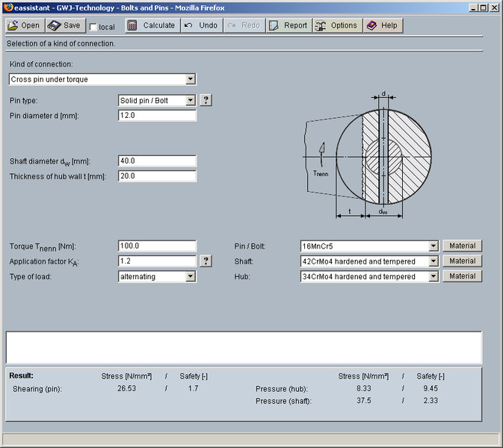Click the Options settings icon
Viewport: 503px width, 448px height.
(321, 25)
